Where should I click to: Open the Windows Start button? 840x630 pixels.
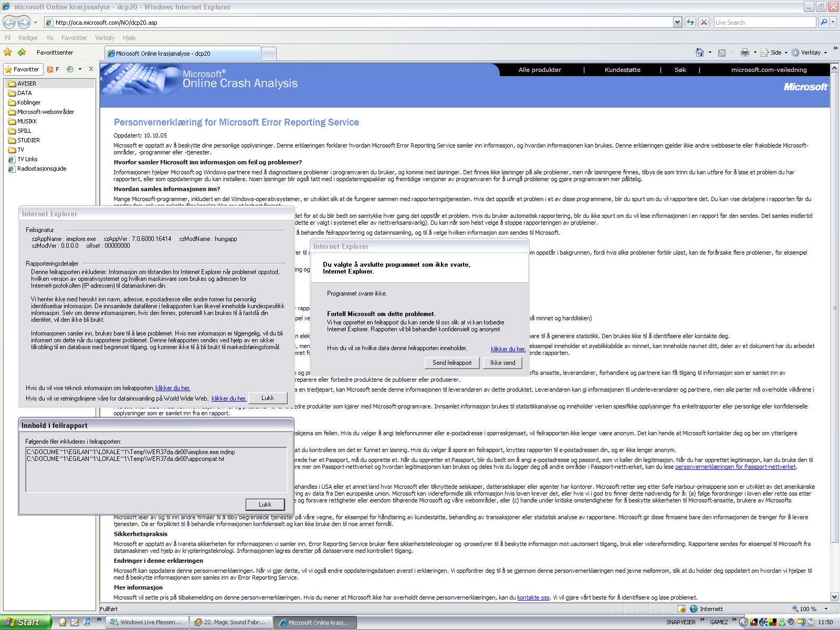tap(26, 622)
